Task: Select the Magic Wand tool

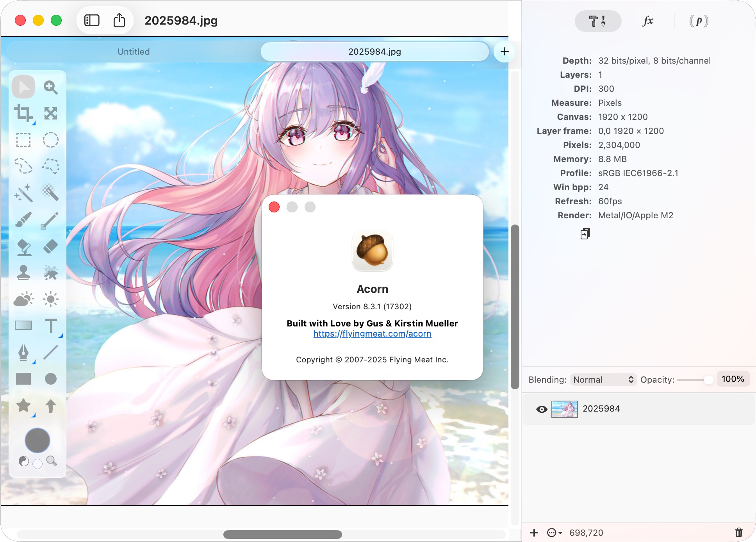Action: click(23, 193)
